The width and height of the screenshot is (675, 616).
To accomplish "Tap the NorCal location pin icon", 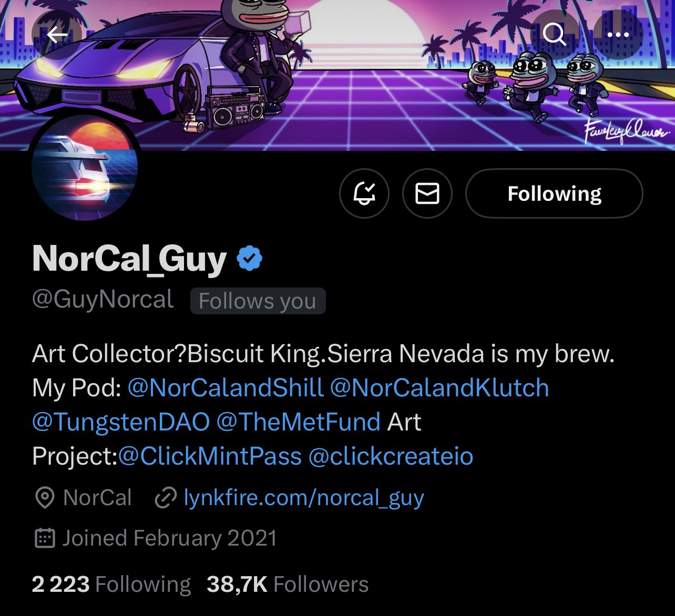I will [x=45, y=498].
